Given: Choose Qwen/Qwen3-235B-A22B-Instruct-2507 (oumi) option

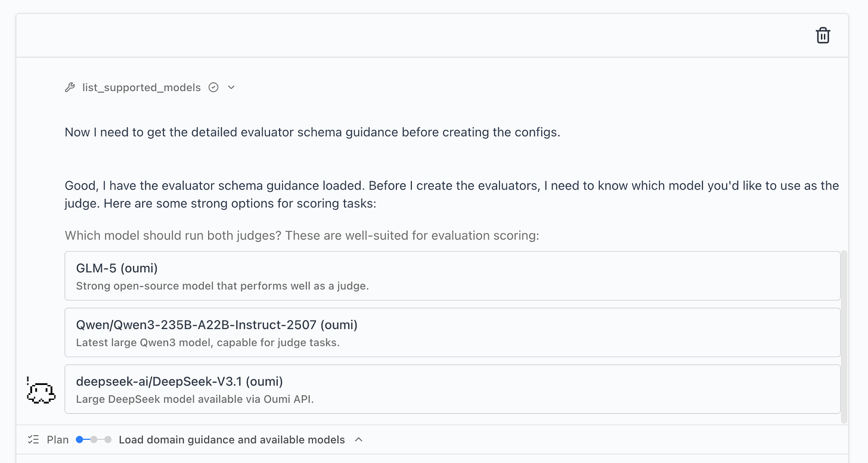Looking at the screenshot, I should tap(452, 333).
